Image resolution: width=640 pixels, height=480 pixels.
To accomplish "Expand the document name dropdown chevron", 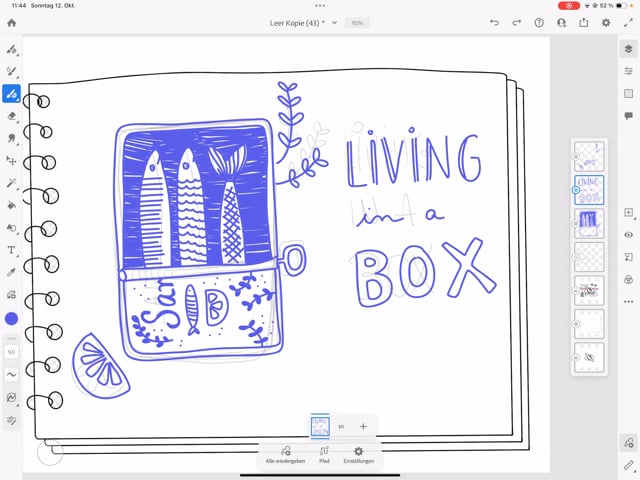I will click(334, 22).
